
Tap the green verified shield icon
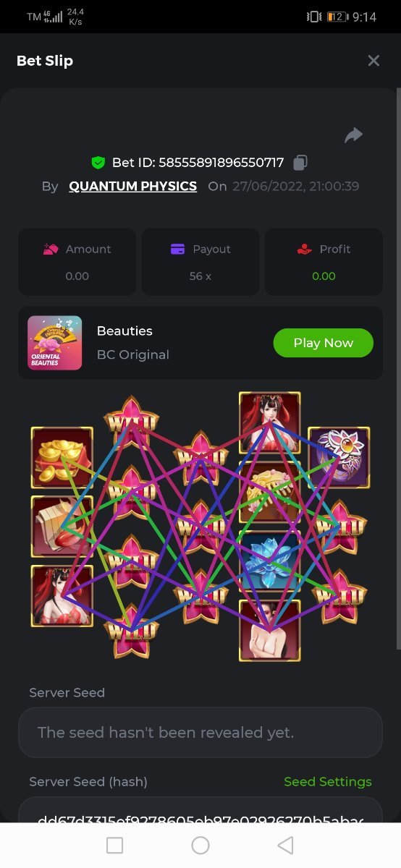pyautogui.click(x=98, y=163)
